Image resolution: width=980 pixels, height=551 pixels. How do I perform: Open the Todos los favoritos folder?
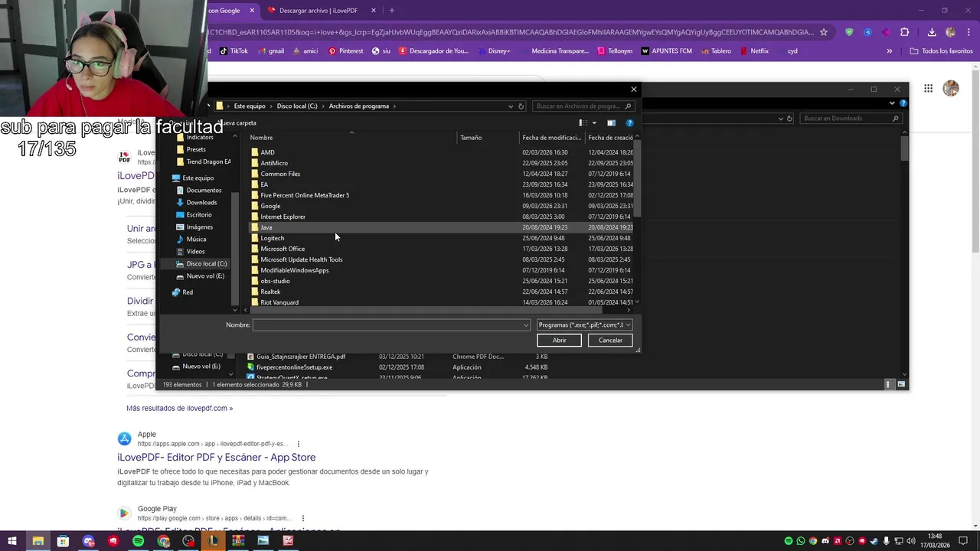[x=941, y=51]
